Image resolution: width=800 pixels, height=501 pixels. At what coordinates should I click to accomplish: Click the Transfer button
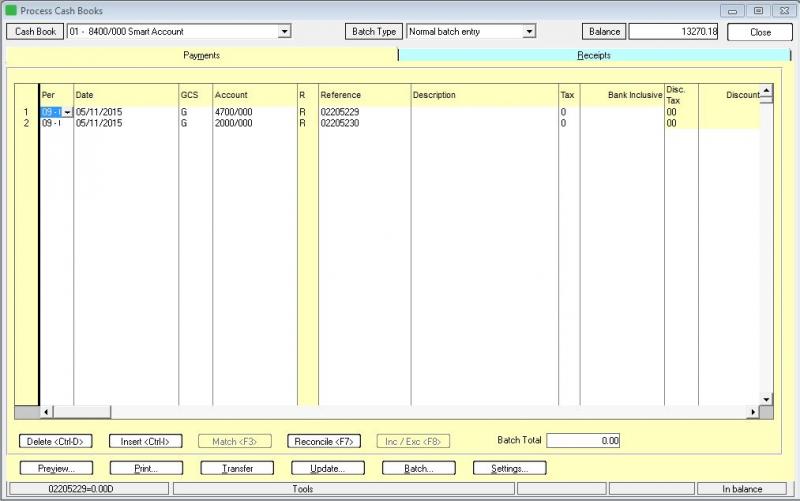[237, 468]
